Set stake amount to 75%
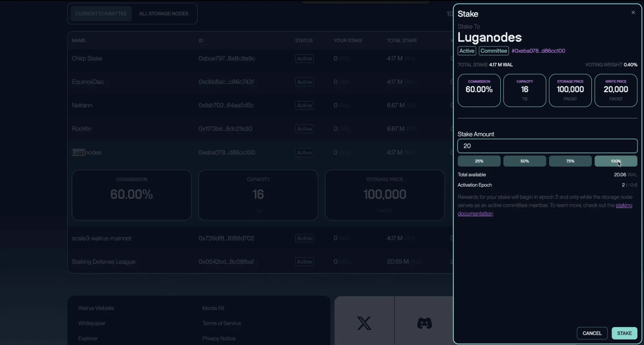The width and height of the screenshot is (644, 345). pyautogui.click(x=570, y=161)
